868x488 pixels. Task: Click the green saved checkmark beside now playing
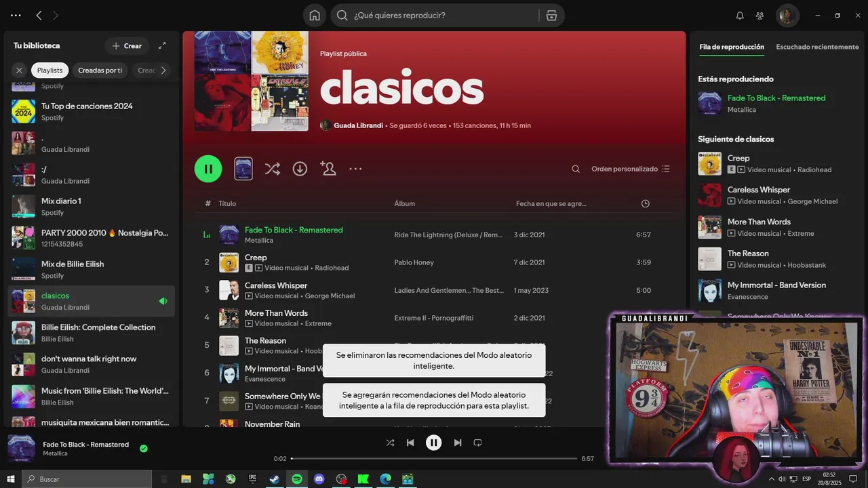coord(144,448)
